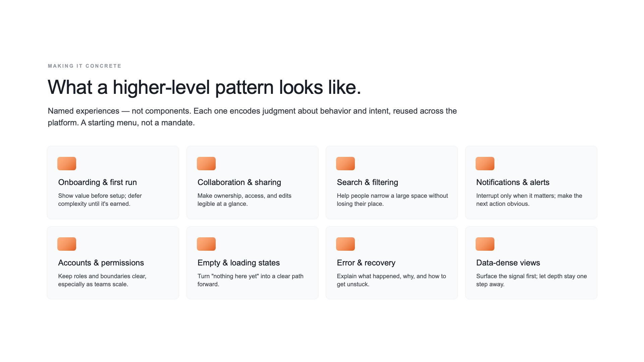Click the MAKING IT CONCRETE eyebrow label
This screenshot has width=644, height=362.
(85, 66)
